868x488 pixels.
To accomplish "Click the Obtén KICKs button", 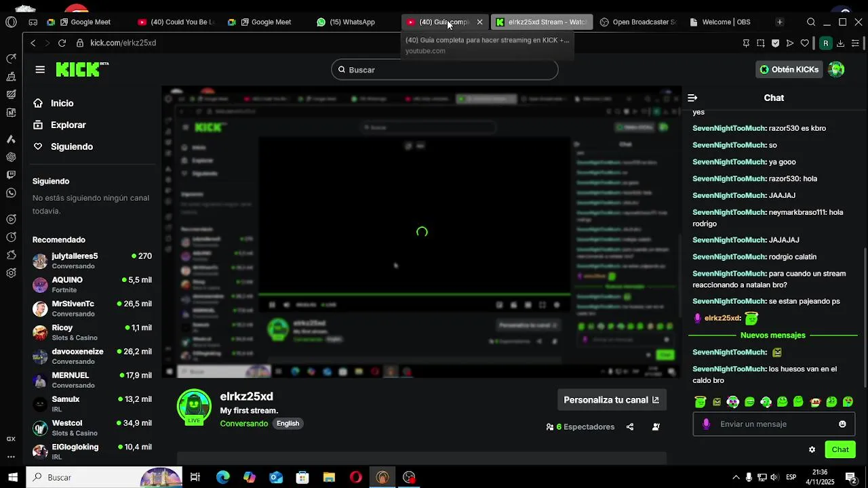I will pyautogui.click(x=789, y=69).
